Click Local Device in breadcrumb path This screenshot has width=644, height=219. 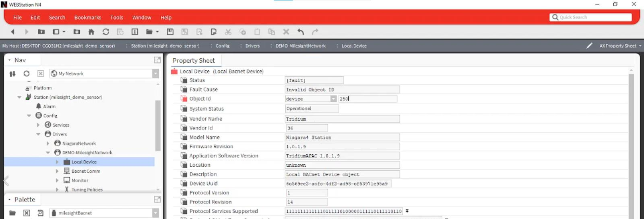[354, 46]
